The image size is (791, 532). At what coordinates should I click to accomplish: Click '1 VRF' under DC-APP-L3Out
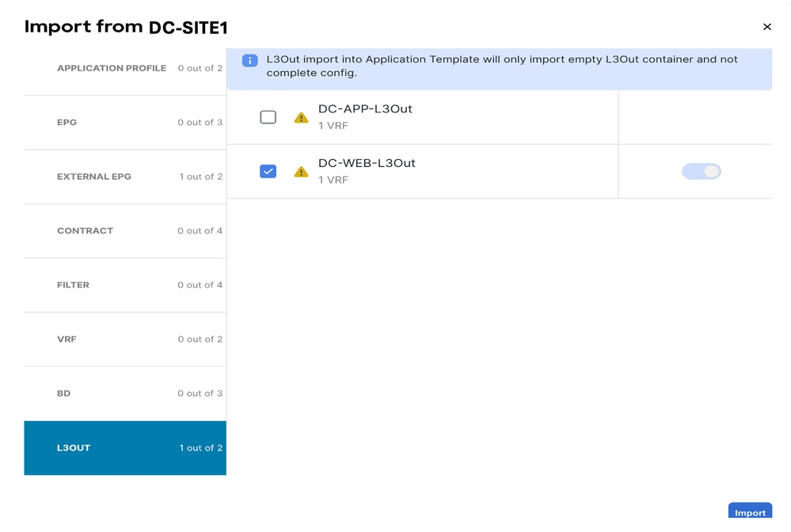coord(333,126)
